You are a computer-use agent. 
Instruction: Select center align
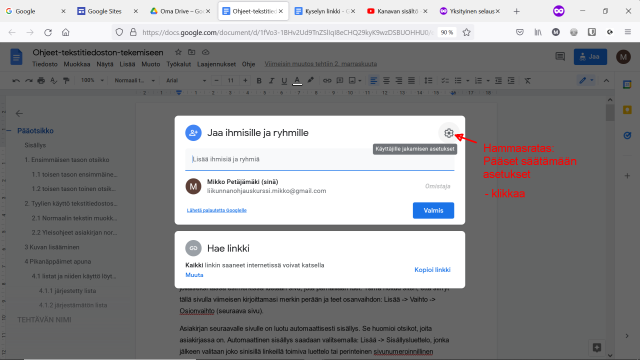pos(386,81)
